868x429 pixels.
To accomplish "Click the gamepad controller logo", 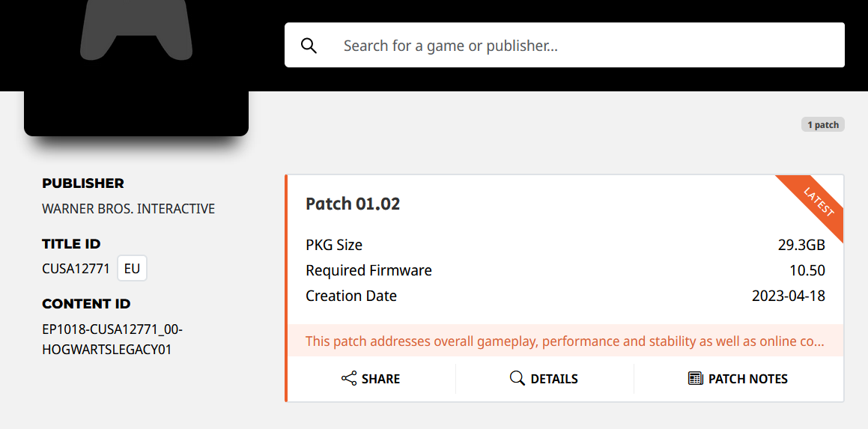I will 136,28.
